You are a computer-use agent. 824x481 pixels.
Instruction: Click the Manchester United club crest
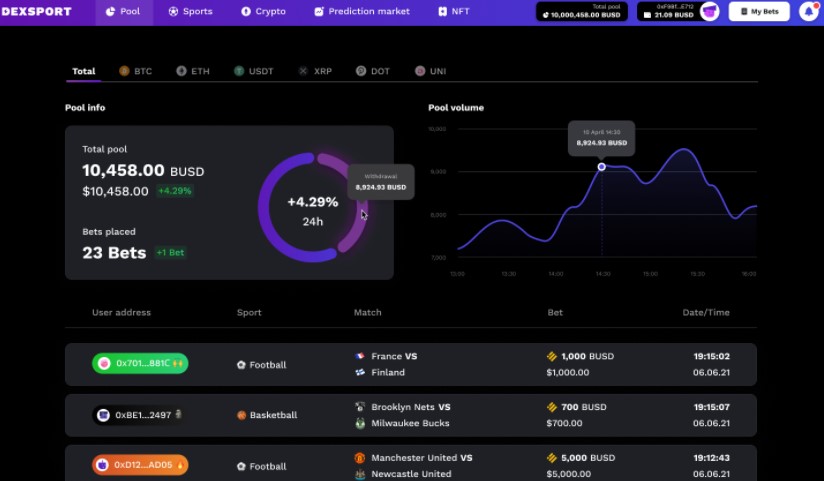click(360, 458)
